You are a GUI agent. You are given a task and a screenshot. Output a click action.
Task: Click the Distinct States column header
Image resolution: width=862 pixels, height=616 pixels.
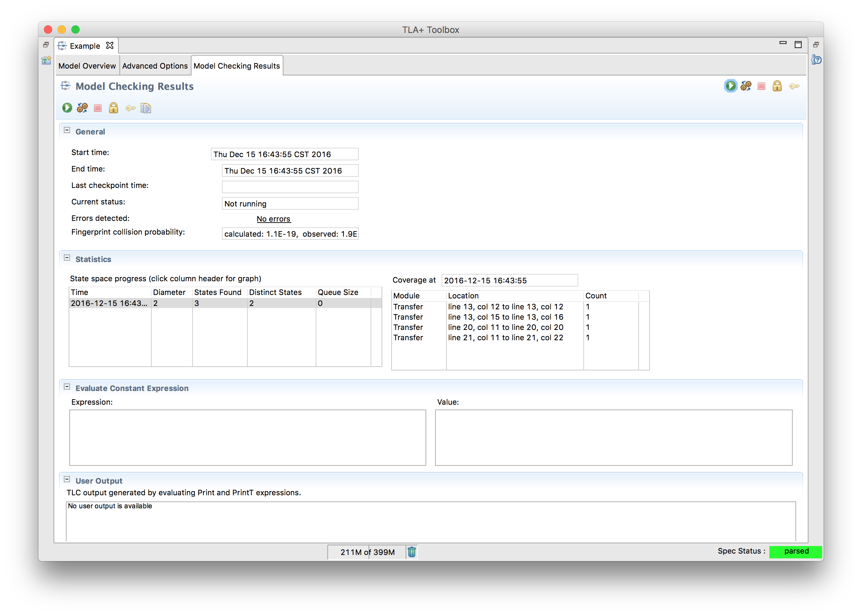281,293
